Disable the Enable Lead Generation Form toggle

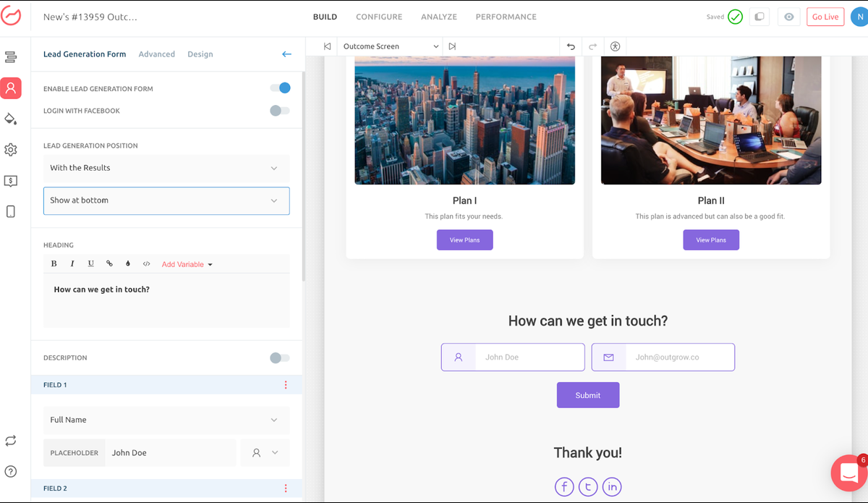[x=280, y=88]
